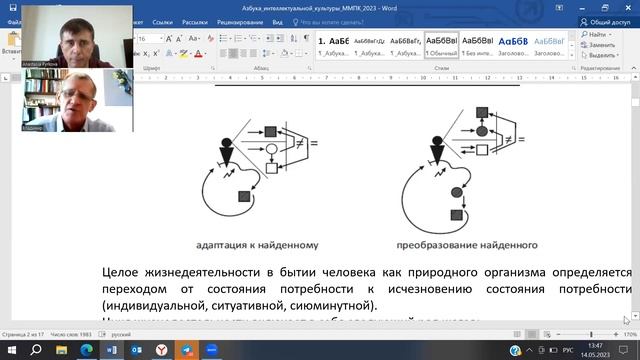Decrease paragraph indent
The image size is (640, 360).
pos(269,39)
